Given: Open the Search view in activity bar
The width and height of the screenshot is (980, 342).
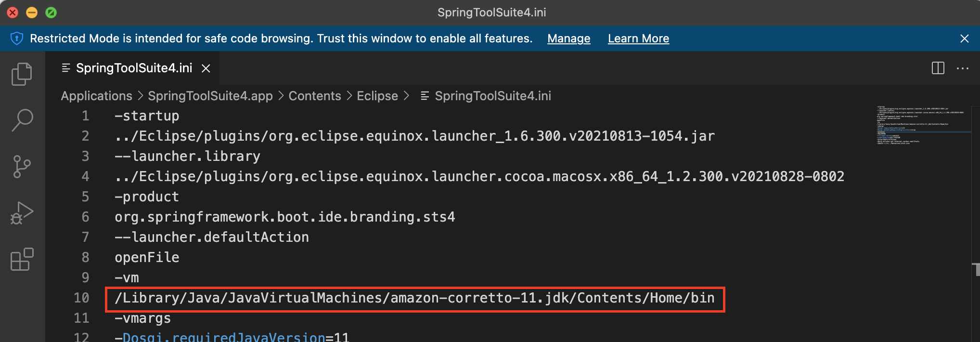Looking at the screenshot, I should [x=22, y=120].
